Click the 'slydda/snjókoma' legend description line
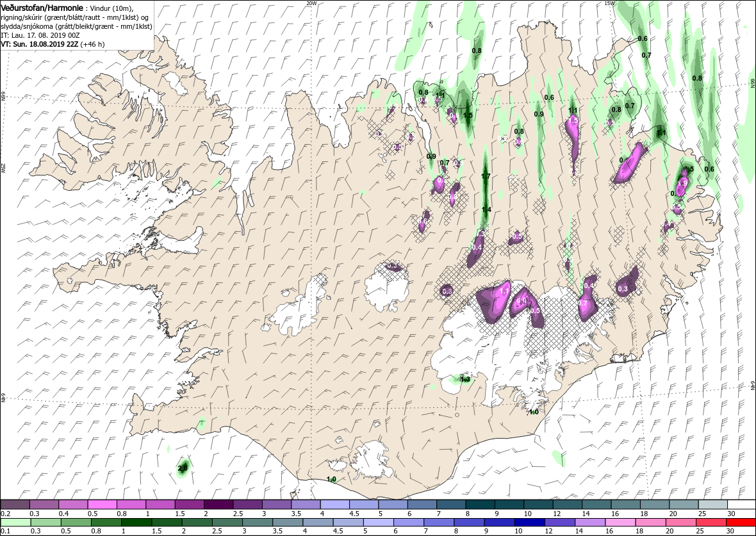 tap(76, 26)
